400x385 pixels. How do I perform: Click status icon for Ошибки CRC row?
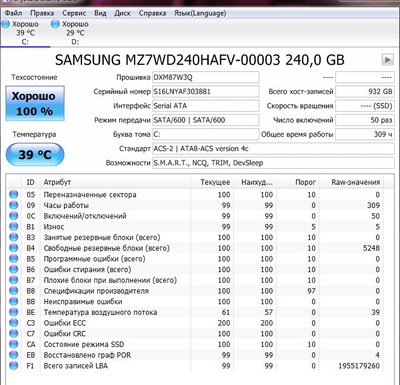click(x=14, y=334)
